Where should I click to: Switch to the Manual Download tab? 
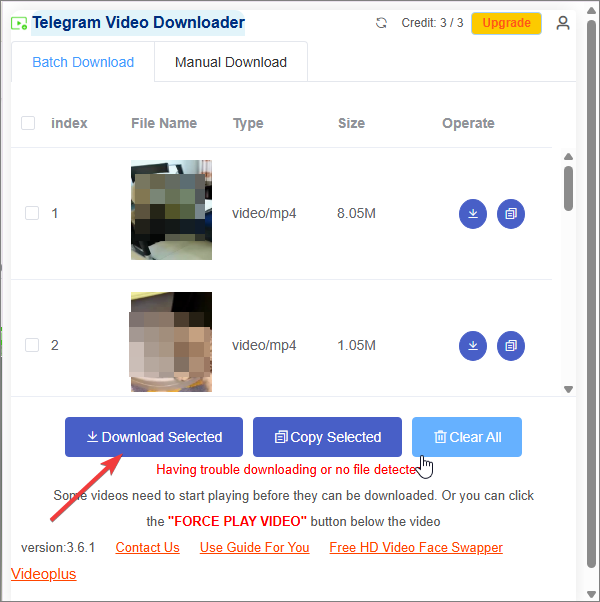click(x=231, y=62)
